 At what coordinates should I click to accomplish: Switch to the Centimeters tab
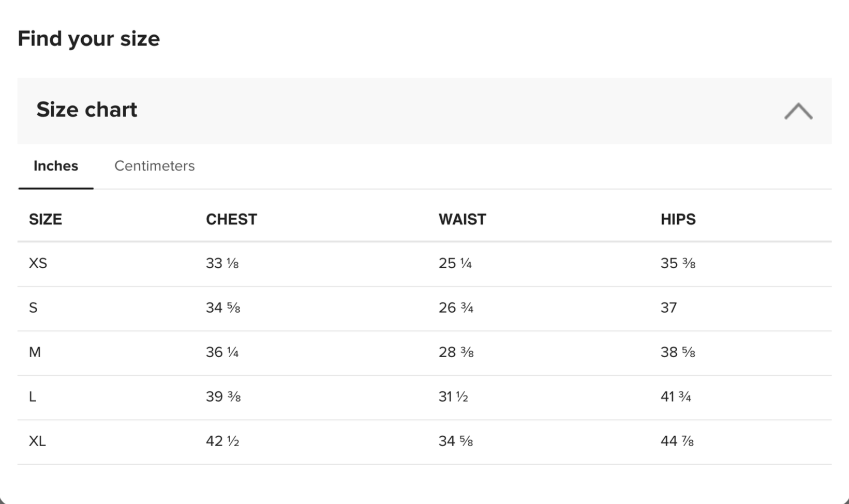point(155,166)
